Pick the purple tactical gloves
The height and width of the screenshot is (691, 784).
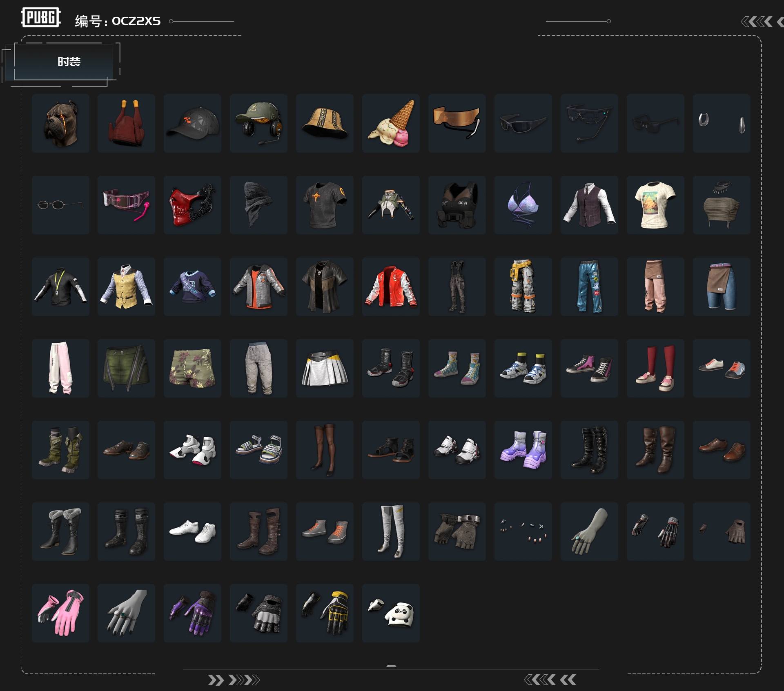coord(192,613)
